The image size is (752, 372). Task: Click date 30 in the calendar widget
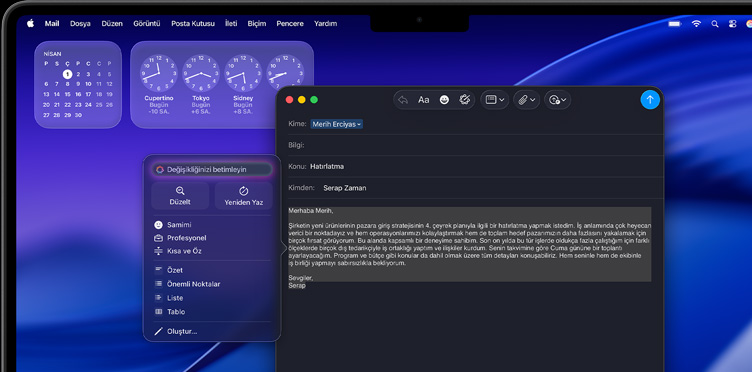[x=78, y=115]
